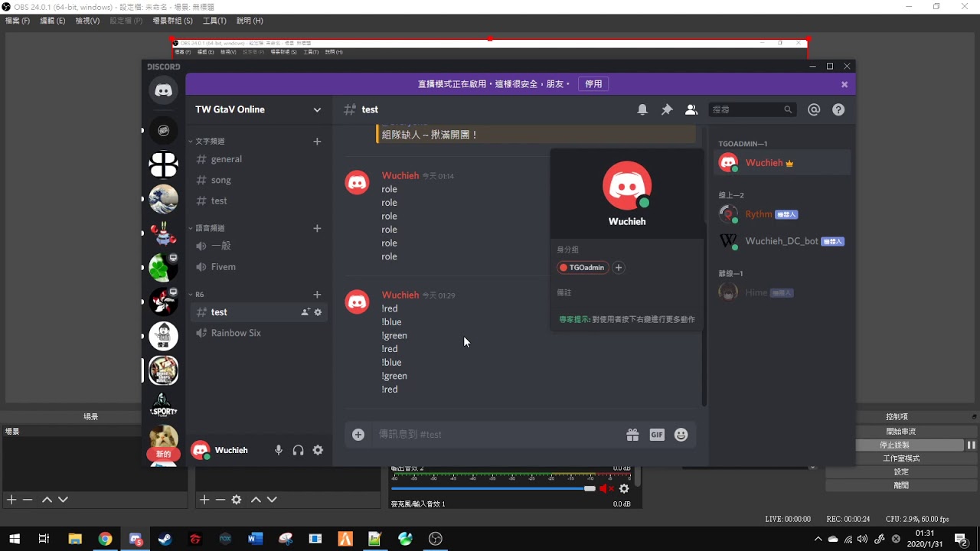Add a channel to 語音頻道 category
Viewport: 980px width, 551px height.
tap(317, 228)
